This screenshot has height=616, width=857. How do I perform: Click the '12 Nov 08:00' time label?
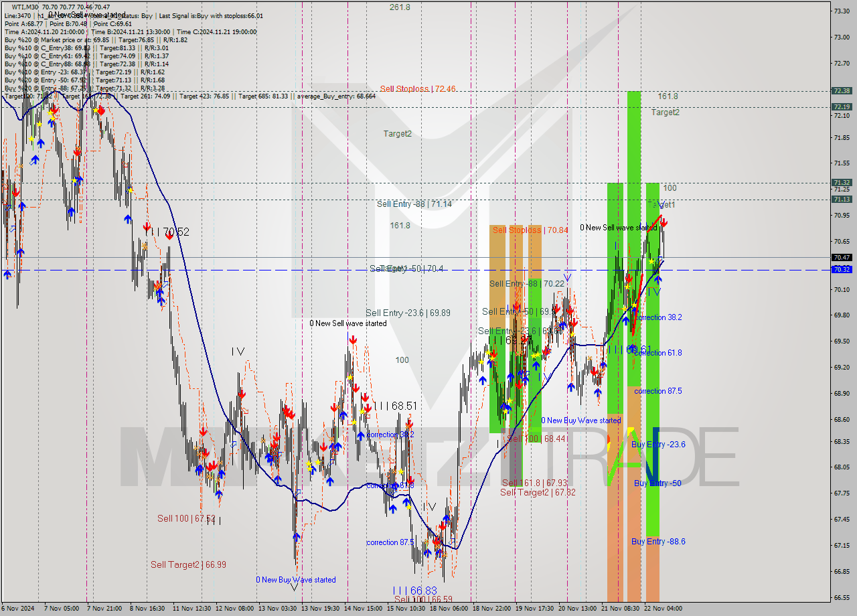(234, 609)
